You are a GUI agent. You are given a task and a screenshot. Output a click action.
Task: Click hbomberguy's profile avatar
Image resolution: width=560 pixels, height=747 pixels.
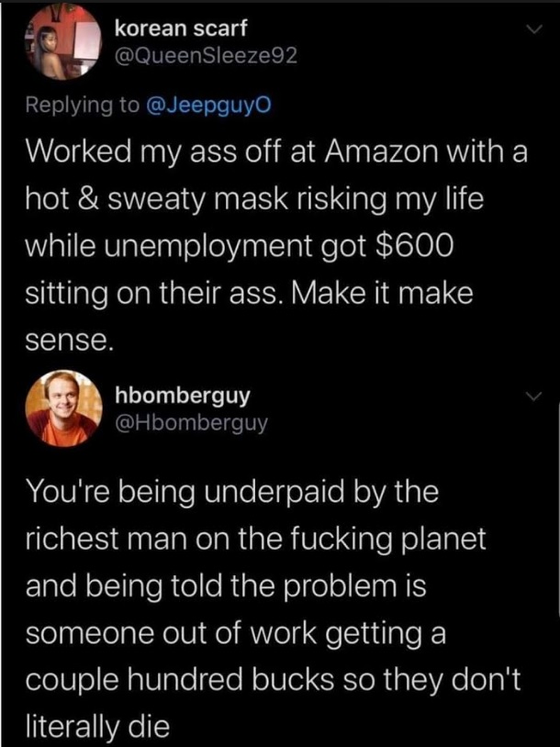point(63,407)
